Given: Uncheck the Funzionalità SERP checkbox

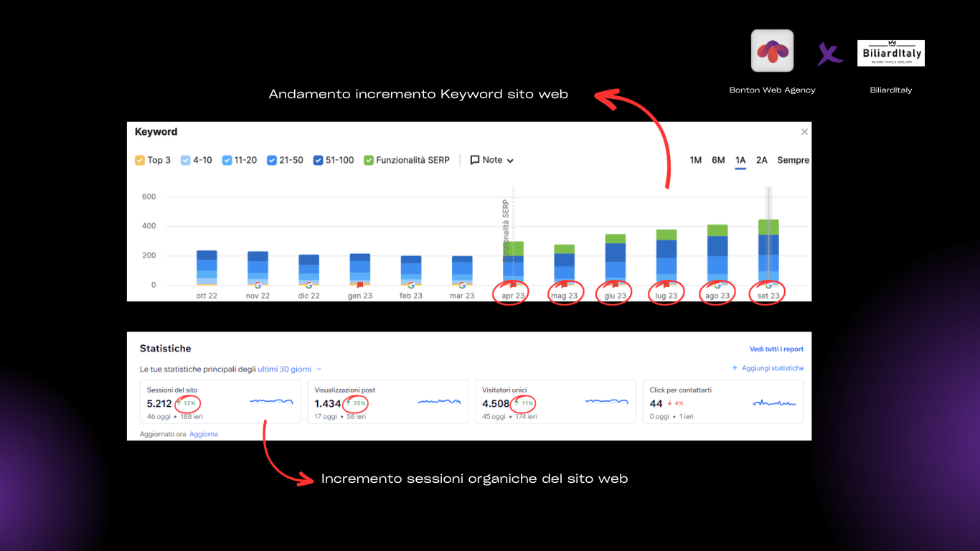Looking at the screenshot, I should pos(369,160).
